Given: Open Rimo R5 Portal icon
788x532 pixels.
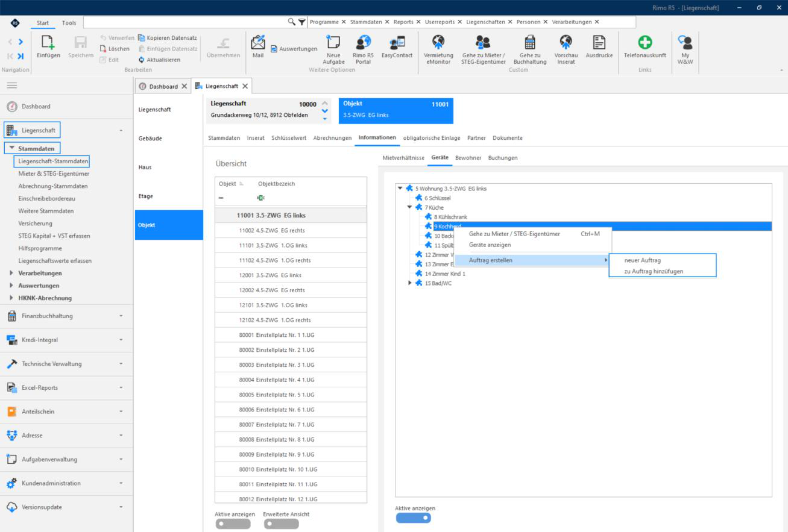Looking at the screenshot, I should pyautogui.click(x=363, y=42).
